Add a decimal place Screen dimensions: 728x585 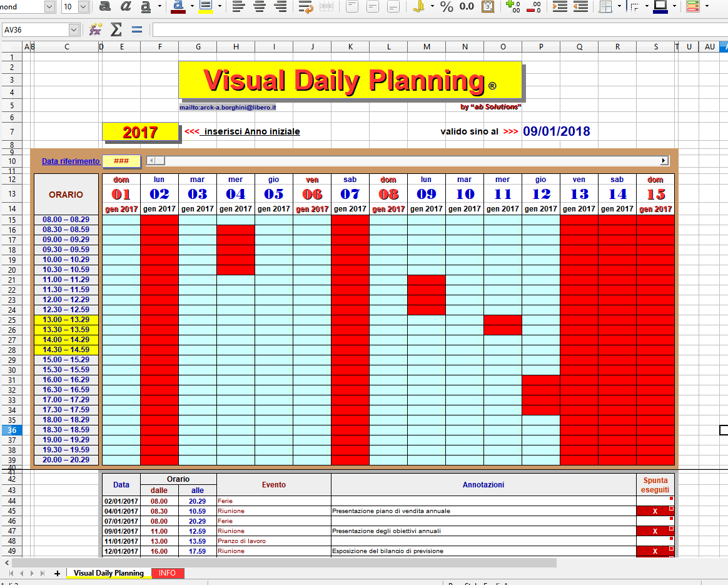click(513, 6)
